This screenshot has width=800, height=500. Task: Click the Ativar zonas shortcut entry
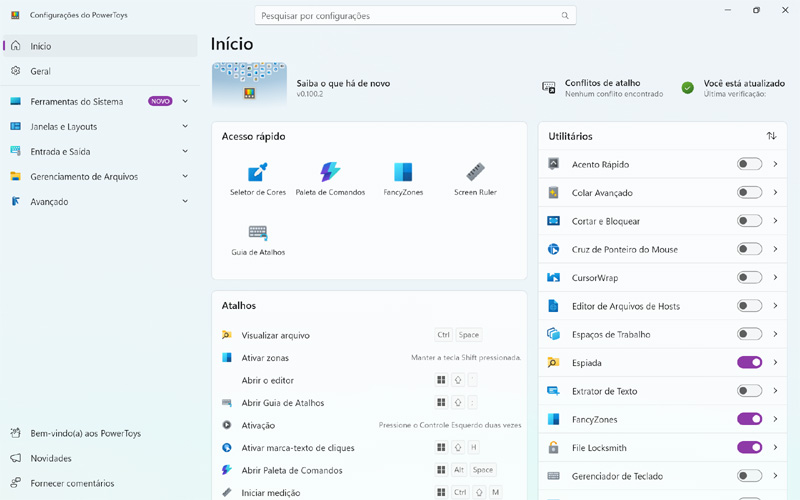click(x=371, y=358)
